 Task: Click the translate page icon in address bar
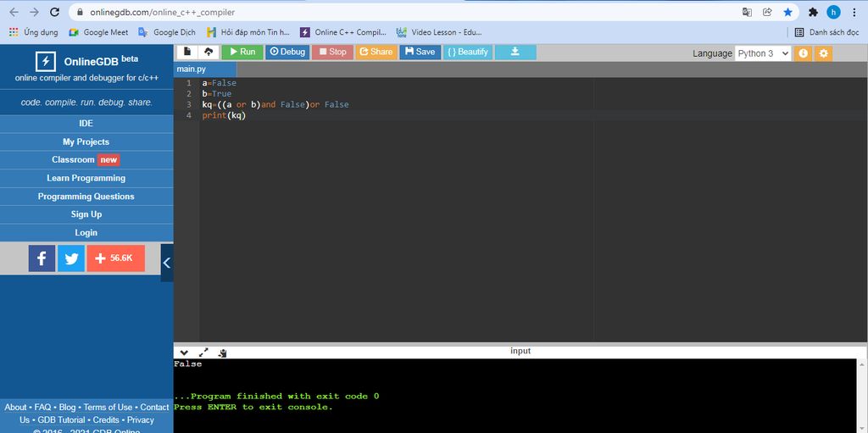pos(748,12)
